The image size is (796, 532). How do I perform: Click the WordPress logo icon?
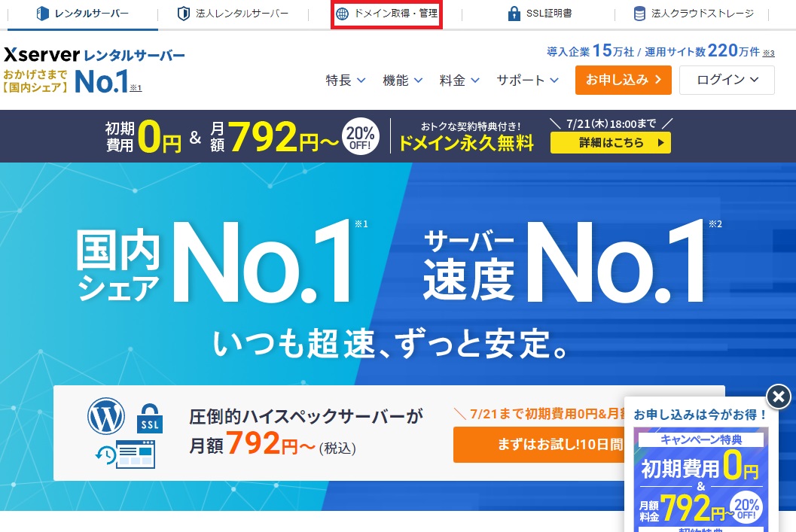coord(106,416)
